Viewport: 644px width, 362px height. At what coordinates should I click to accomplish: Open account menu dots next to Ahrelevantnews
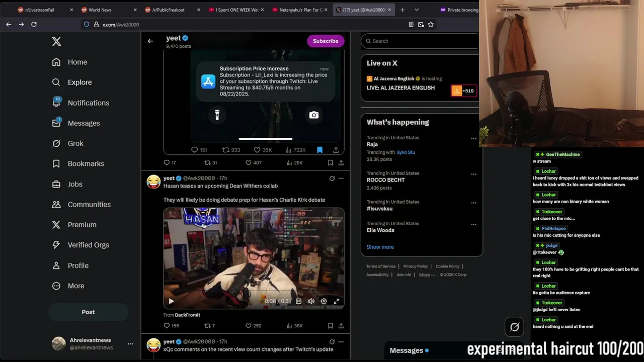click(x=130, y=344)
